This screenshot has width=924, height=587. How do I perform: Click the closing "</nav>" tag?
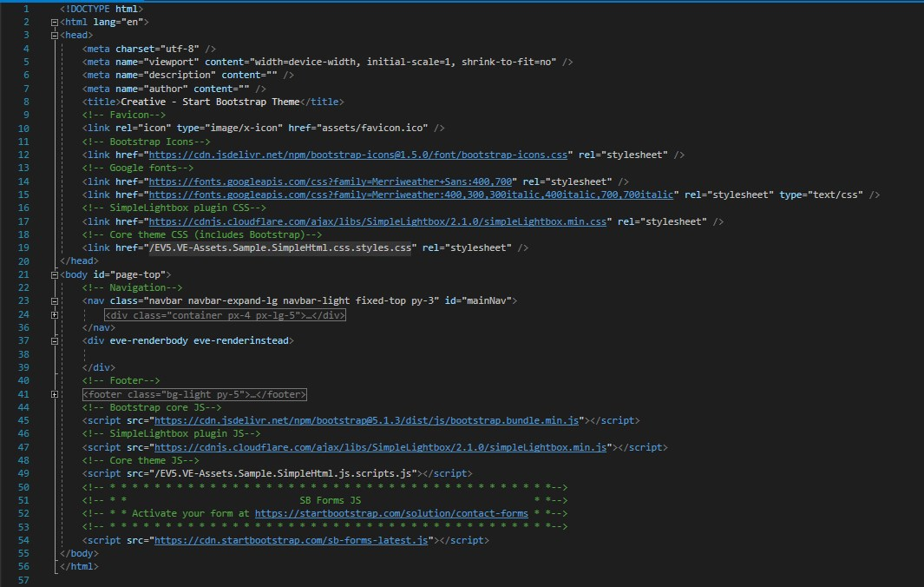pos(98,328)
